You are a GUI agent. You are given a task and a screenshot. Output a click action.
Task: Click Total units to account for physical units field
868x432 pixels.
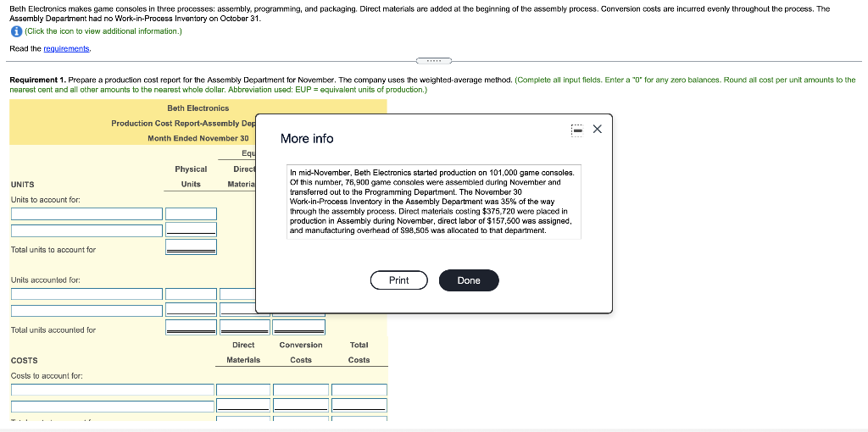coord(191,246)
